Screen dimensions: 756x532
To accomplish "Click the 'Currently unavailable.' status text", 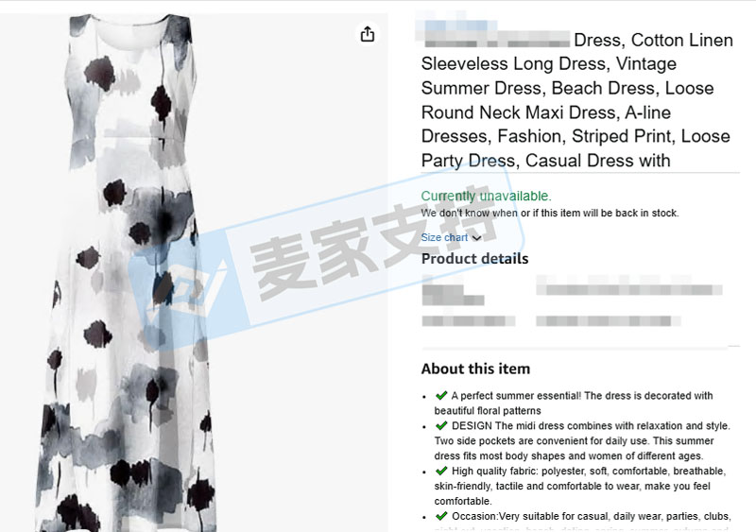I will [486, 196].
